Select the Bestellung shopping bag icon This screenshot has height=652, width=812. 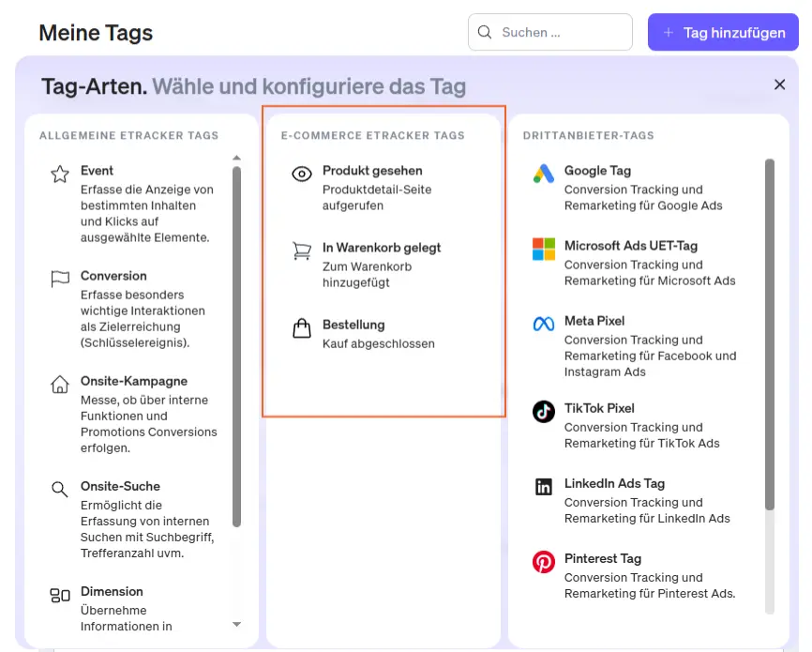pyautogui.click(x=301, y=326)
